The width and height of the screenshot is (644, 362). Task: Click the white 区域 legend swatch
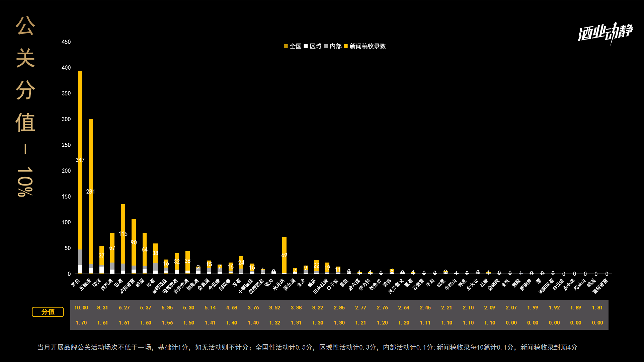pos(306,46)
